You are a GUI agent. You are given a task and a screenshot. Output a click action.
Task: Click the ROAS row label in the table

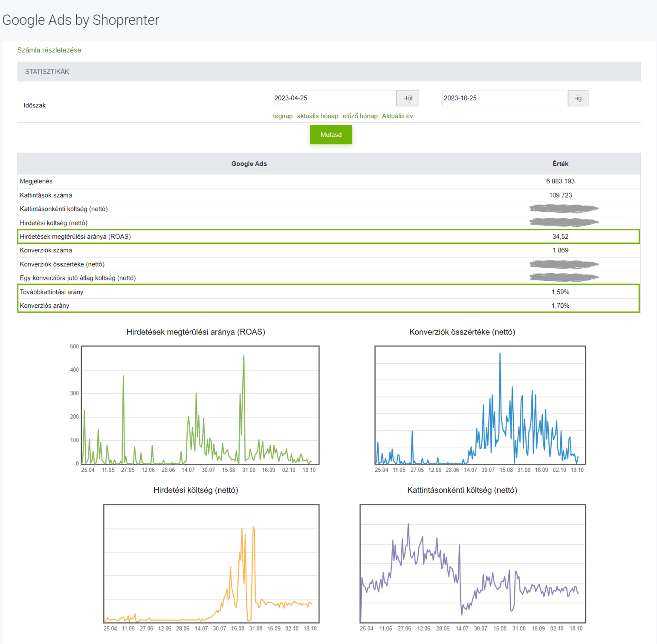(x=75, y=237)
